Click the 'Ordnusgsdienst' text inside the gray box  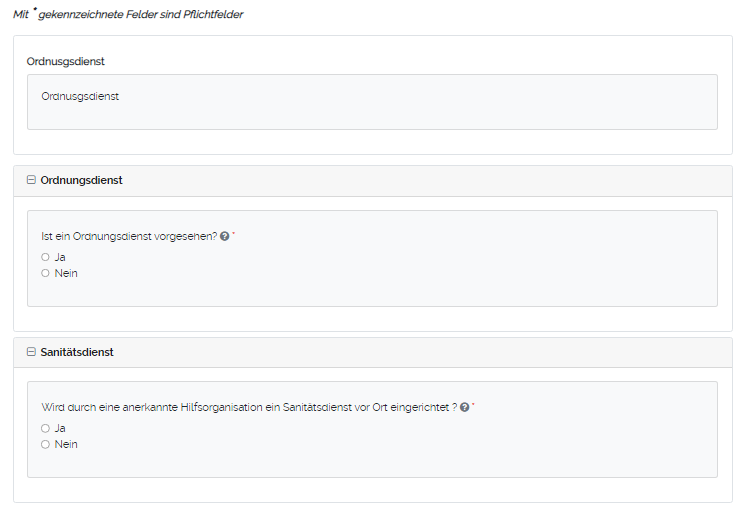pos(81,97)
